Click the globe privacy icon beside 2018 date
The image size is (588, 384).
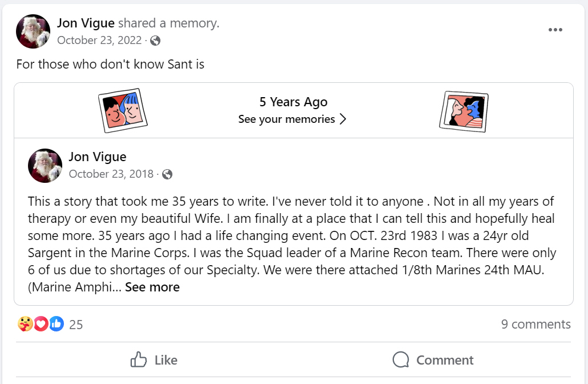coord(167,174)
